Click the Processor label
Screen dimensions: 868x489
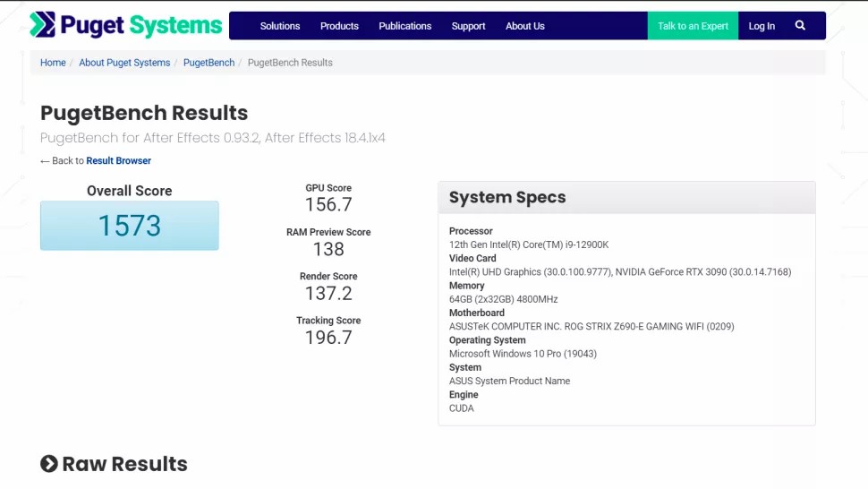pos(471,231)
